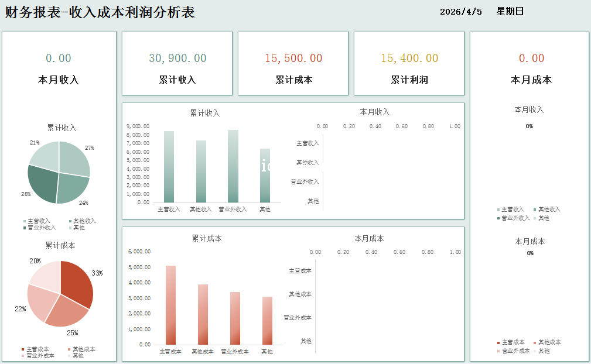Click the 27% slice of the 累计收入 pie
The height and width of the screenshot is (364, 591).
coord(75,158)
